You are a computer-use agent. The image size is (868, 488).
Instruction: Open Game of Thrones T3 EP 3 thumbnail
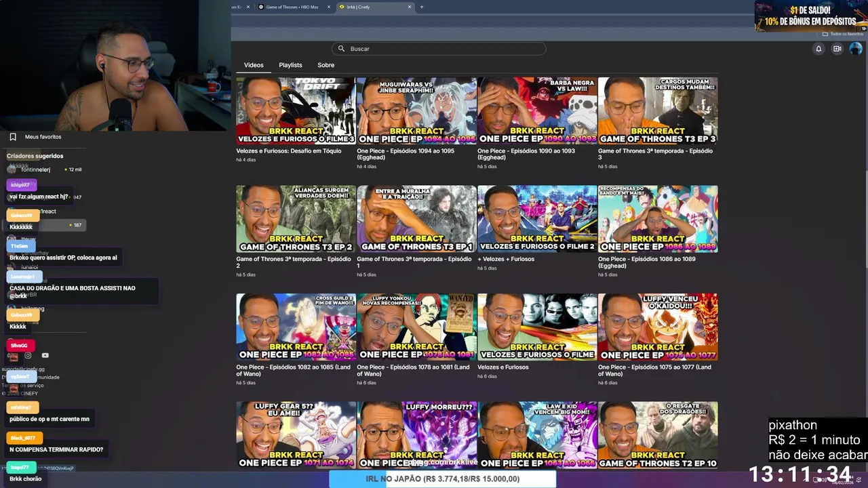tap(658, 110)
